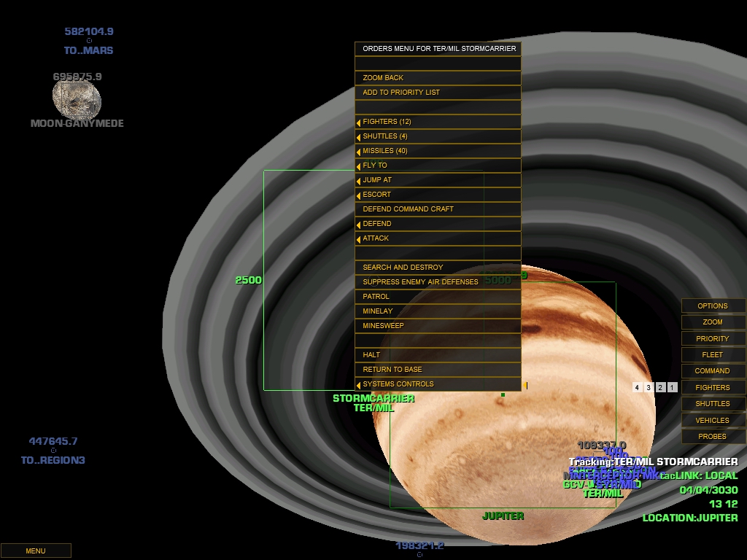
Task: Expand the Jump At submenu
Action: pyautogui.click(x=438, y=180)
